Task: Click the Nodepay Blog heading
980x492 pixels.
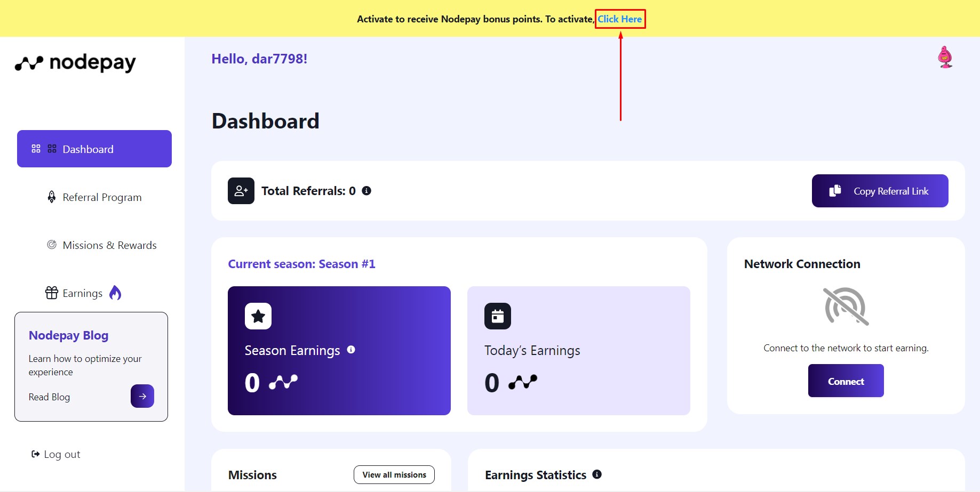Action: pyautogui.click(x=69, y=335)
